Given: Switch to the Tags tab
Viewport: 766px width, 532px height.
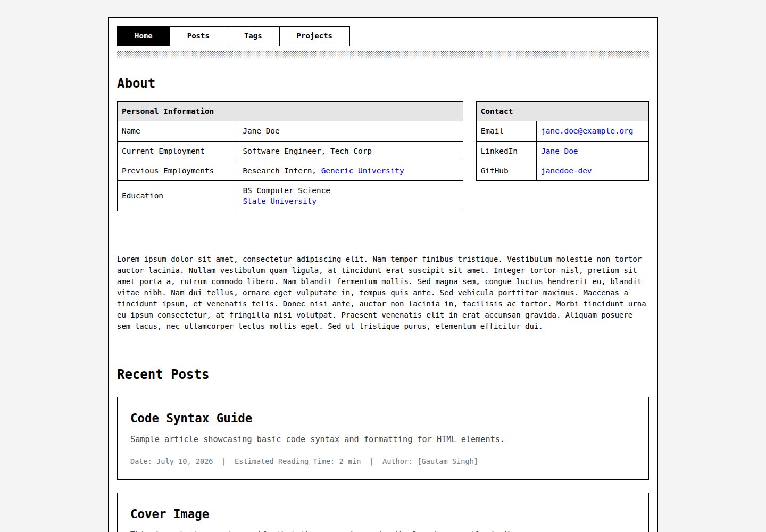Looking at the screenshot, I should 253,36.
